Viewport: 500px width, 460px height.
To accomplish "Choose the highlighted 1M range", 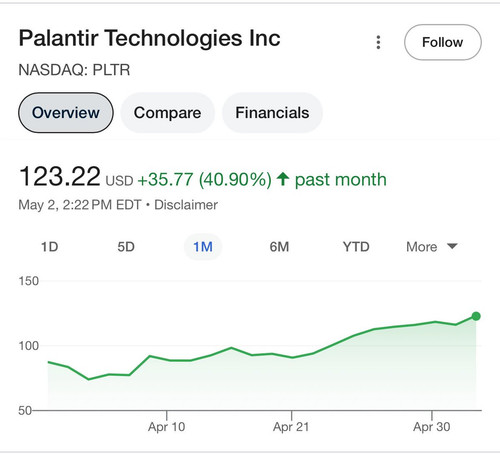I will click(203, 247).
